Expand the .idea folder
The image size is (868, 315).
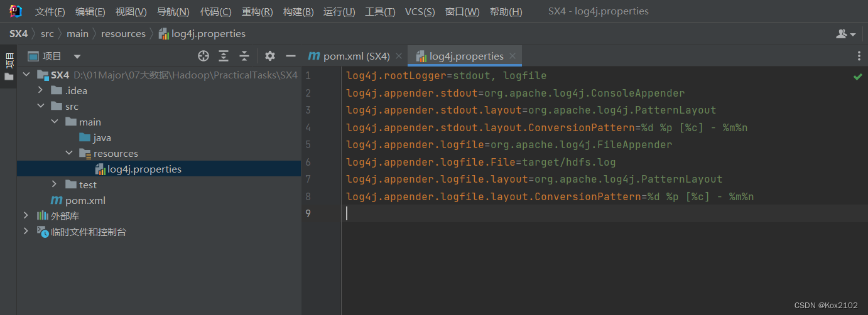pyautogui.click(x=40, y=90)
